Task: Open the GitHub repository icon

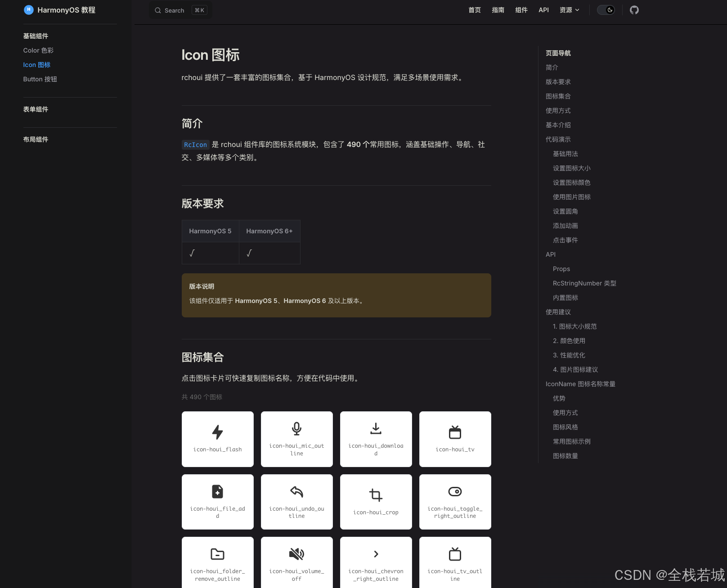Action: point(634,9)
